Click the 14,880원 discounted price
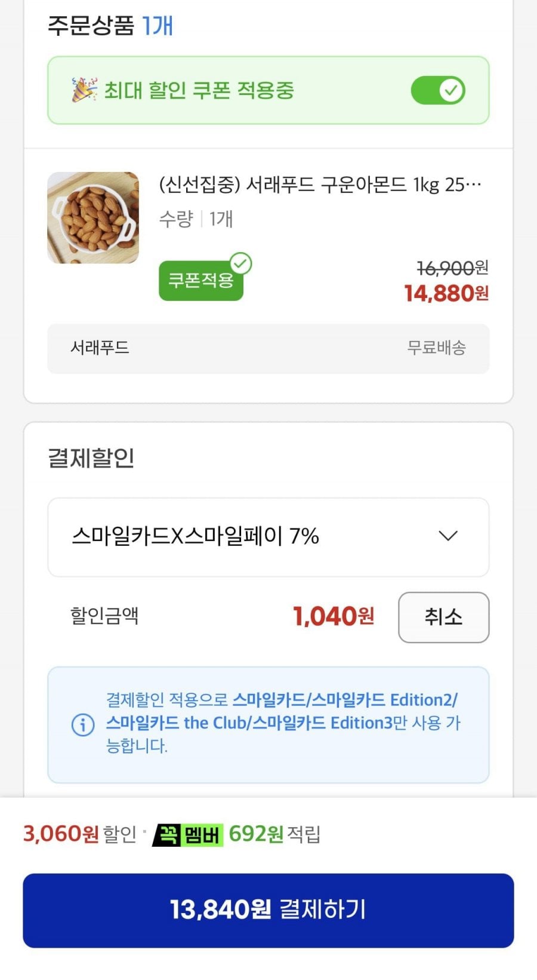The image size is (537, 980). 446,293
